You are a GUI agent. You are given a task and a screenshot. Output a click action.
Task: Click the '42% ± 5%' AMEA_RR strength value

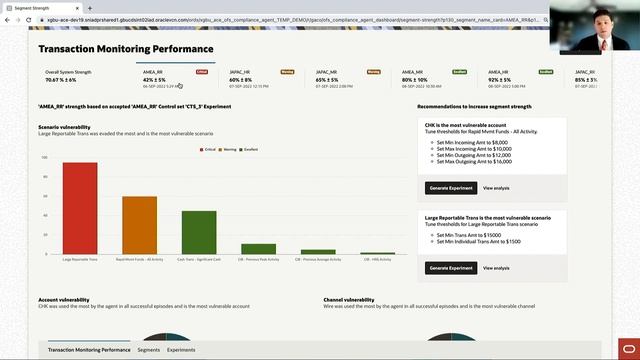pos(154,80)
